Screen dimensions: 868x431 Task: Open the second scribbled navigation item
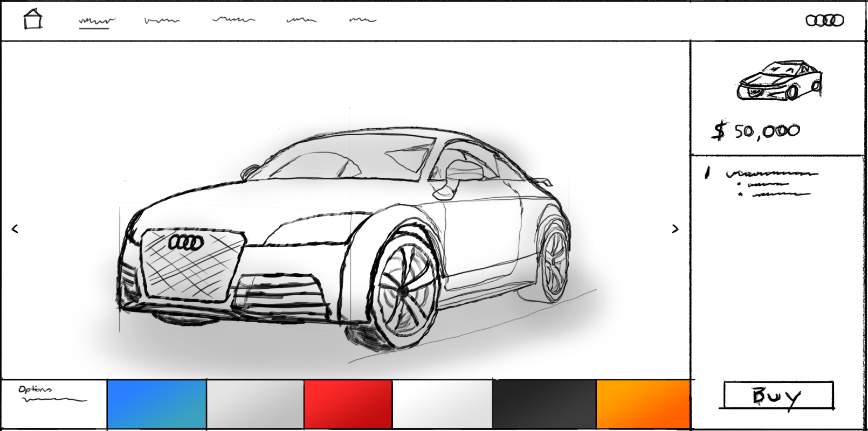(162, 20)
